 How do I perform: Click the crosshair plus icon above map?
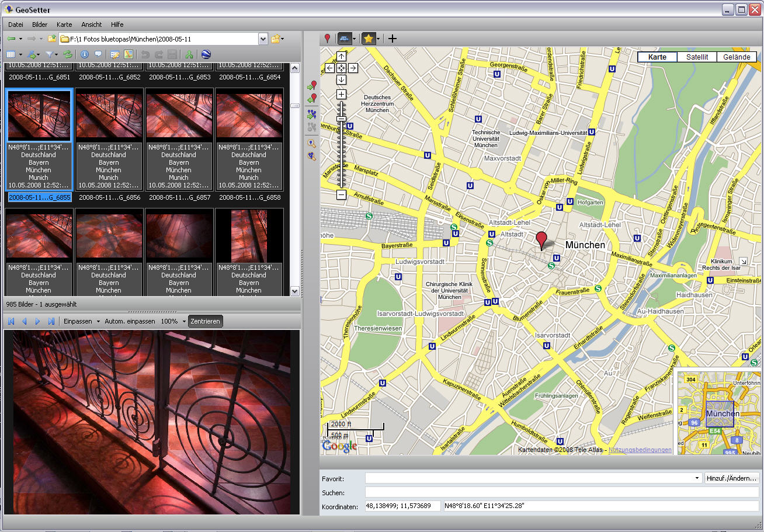tap(393, 39)
